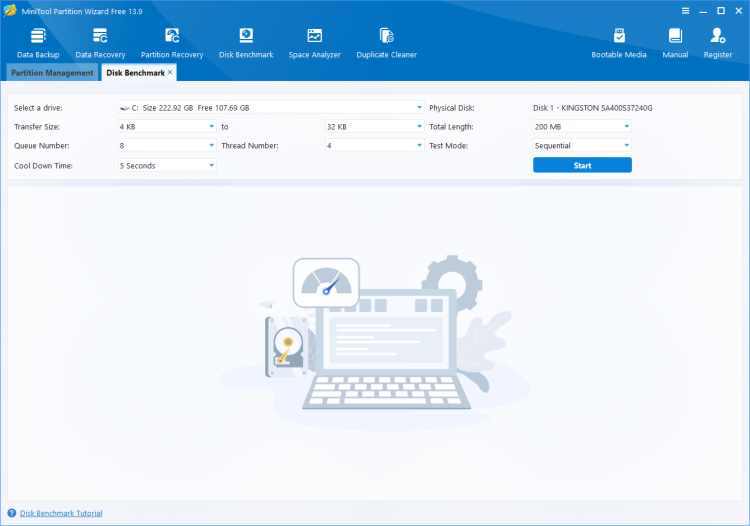750x526 pixels.
Task: Open the Manual
Action: [x=675, y=43]
